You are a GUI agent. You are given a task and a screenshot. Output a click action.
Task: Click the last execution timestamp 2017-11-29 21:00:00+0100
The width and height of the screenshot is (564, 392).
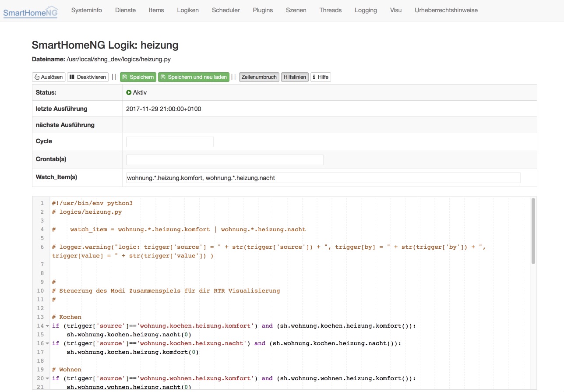coord(164,109)
